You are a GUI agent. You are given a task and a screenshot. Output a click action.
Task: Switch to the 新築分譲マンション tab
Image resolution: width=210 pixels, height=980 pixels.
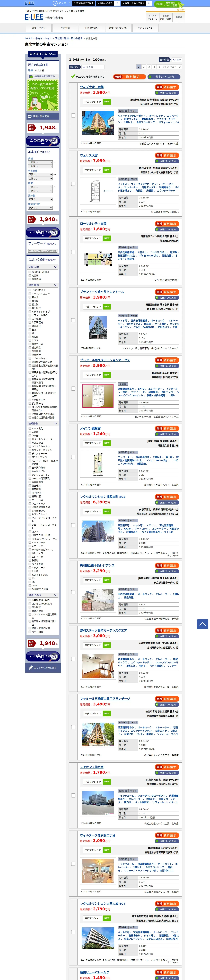(x=119, y=28)
